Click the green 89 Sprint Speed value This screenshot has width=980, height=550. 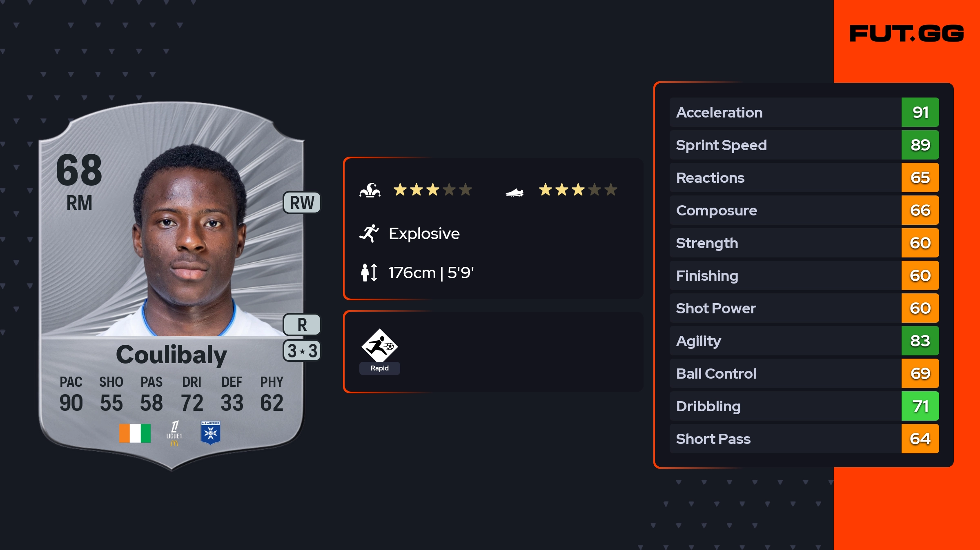coord(920,145)
